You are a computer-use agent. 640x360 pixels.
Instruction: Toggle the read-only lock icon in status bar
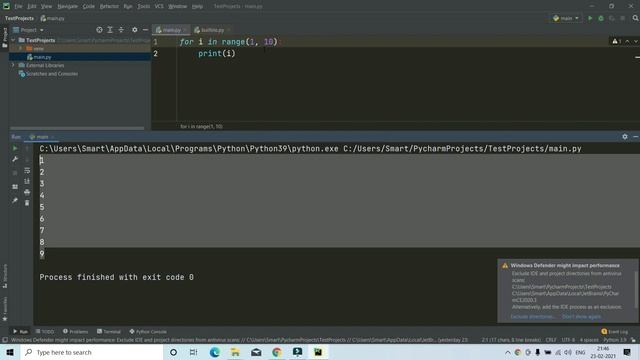[633, 340]
